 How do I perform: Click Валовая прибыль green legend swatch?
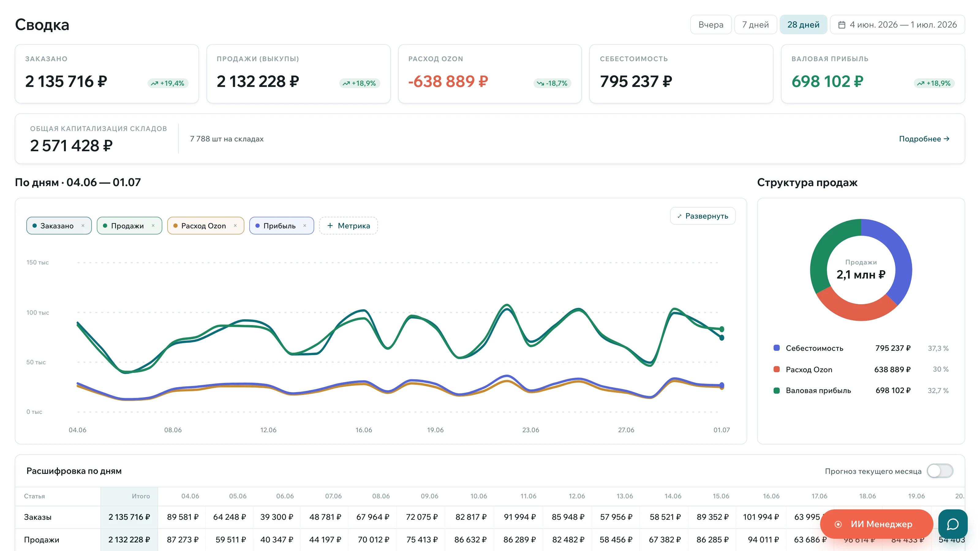coord(776,391)
